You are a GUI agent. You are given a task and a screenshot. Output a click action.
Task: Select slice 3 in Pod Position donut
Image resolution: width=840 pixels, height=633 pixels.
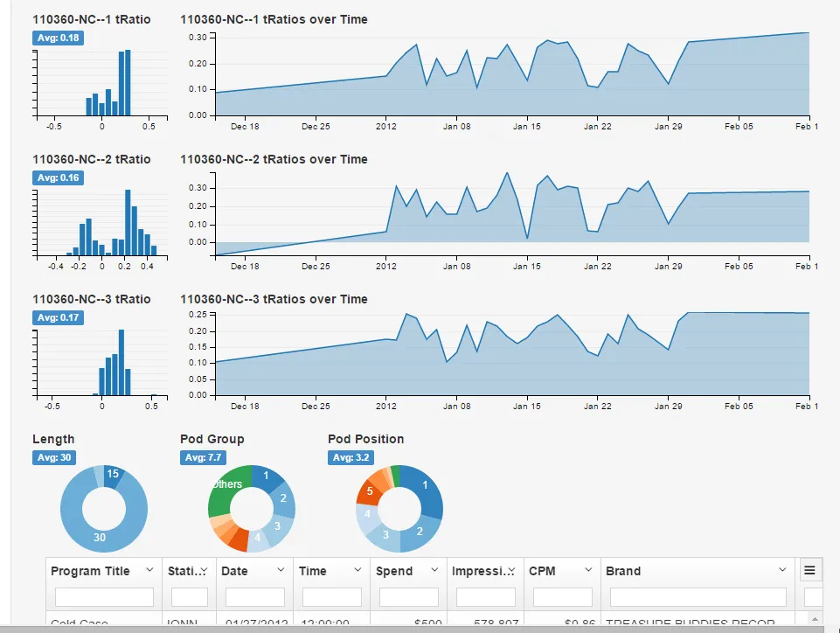click(x=385, y=535)
